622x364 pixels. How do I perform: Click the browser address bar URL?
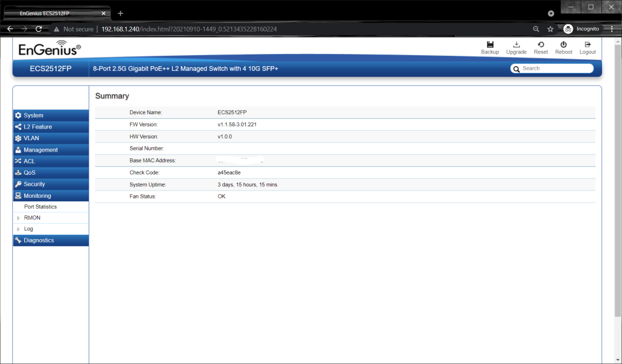(x=190, y=29)
